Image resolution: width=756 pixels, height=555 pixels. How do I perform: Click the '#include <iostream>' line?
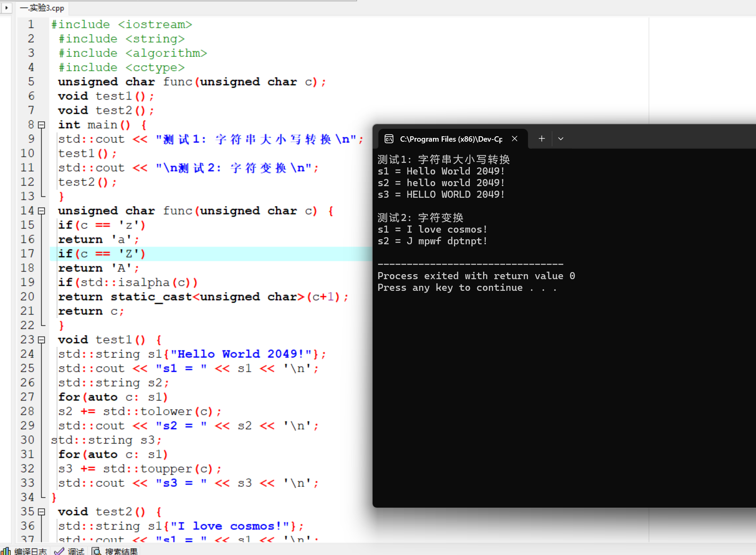[122, 25]
